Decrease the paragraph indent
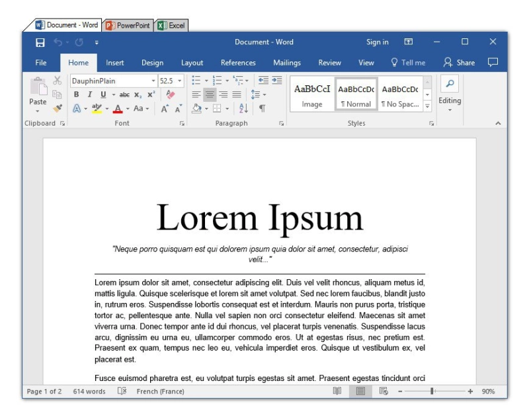 point(263,80)
